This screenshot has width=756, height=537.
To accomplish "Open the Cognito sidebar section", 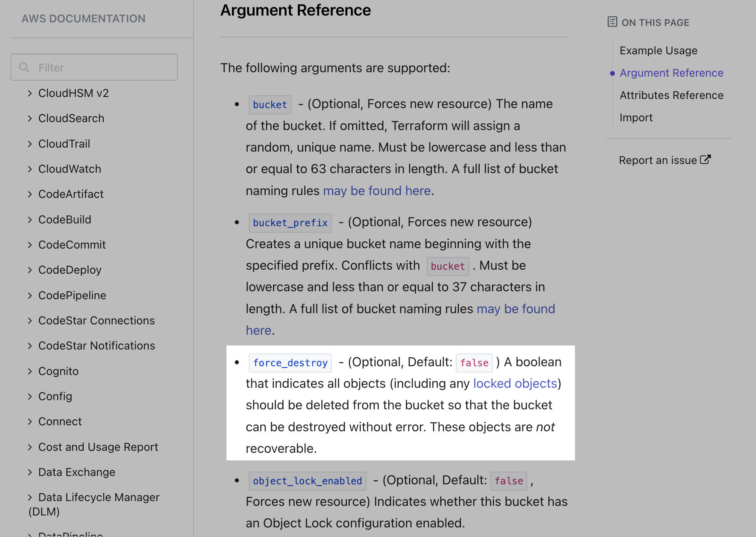I will [58, 371].
